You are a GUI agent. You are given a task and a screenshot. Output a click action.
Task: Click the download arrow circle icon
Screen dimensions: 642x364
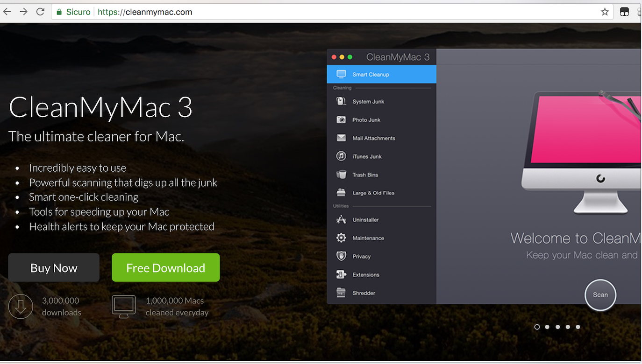coord(21,307)
